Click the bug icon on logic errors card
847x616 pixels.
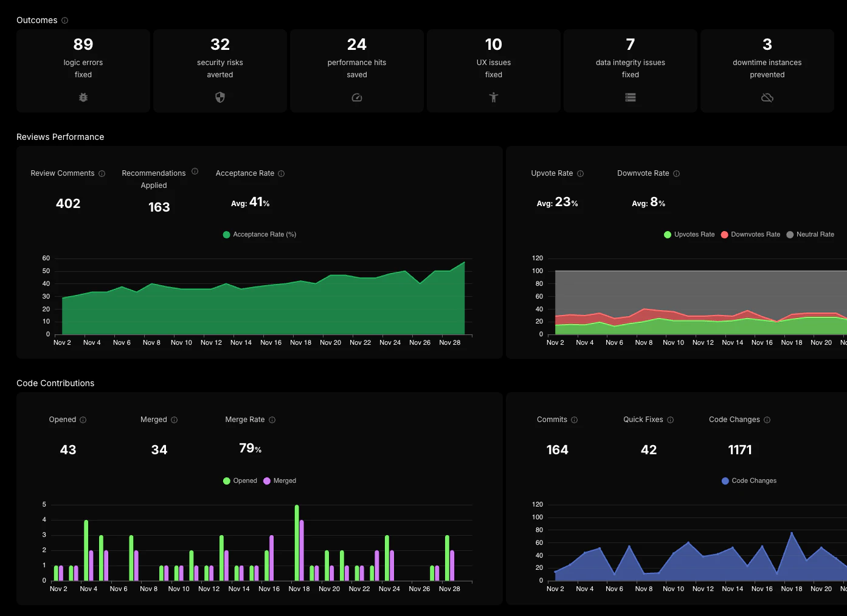tap(83, 97)
